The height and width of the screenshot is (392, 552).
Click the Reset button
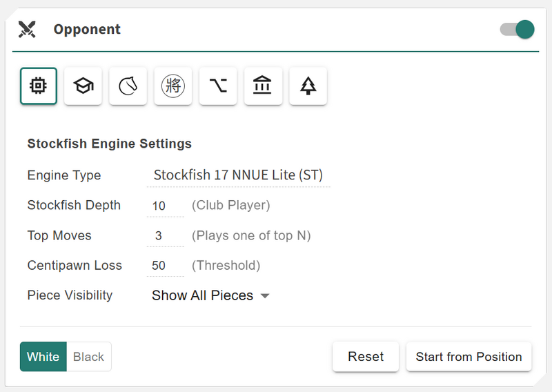point(366,357)
